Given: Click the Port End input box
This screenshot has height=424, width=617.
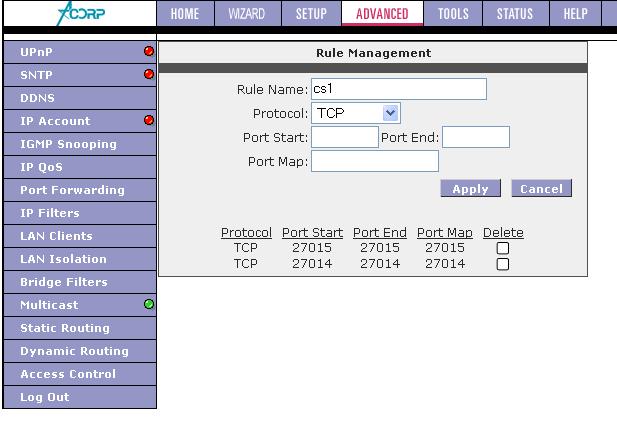Looking at the screenshot, I should tap(476, 137).
